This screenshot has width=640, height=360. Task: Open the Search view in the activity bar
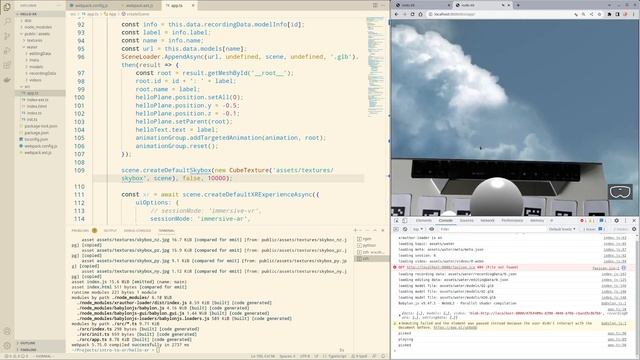pos(7,21)
